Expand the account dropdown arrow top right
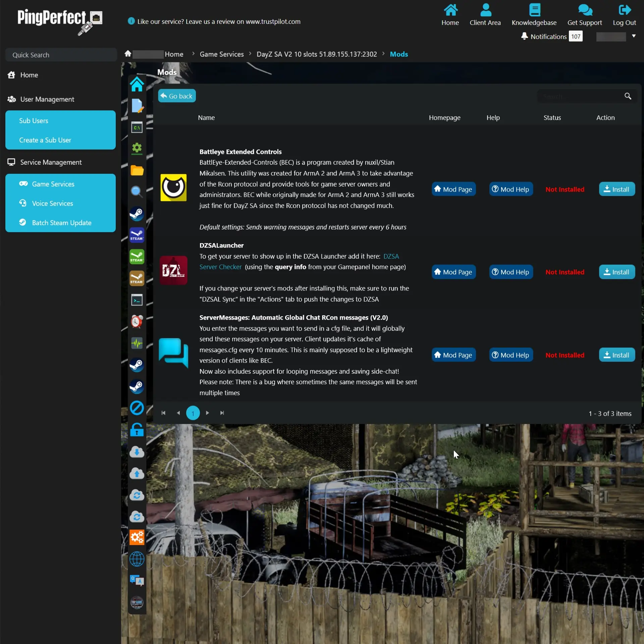The height and width of the screenshot is (644, 644). point(634,36)
